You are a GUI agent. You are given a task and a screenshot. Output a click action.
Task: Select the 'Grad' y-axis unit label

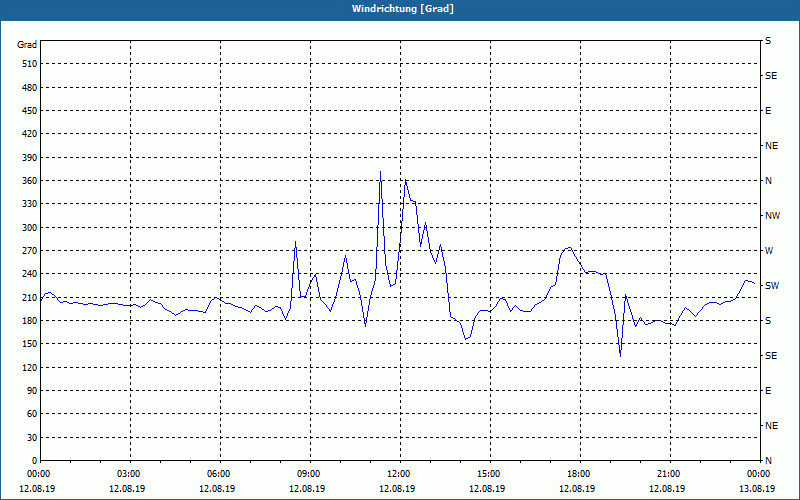pos(27,45)
